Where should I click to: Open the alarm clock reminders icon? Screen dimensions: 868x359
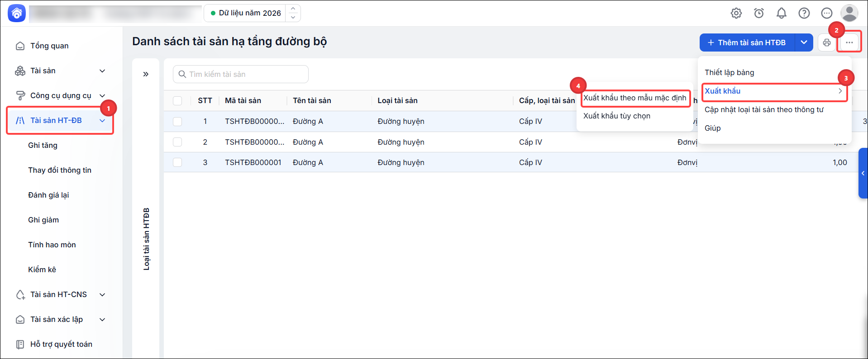pos(759,13)
